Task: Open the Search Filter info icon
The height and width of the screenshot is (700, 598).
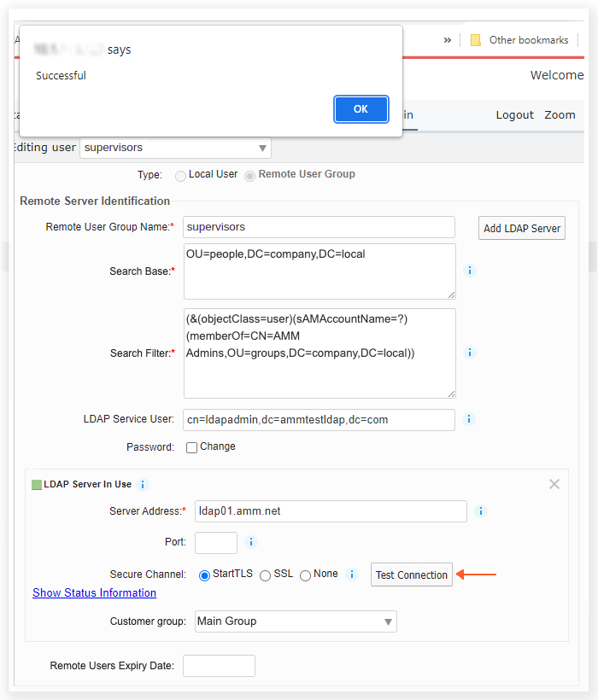Action: point(469,353)
